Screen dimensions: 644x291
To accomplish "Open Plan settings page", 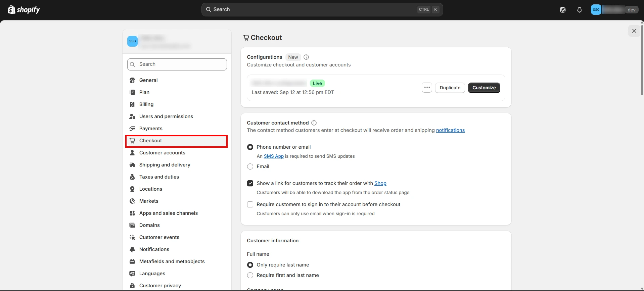I will coord(177,92).
